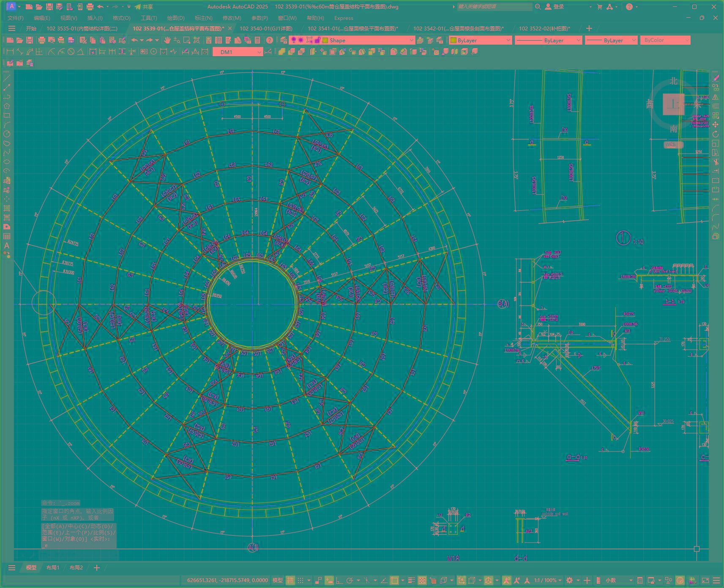Click the Plot (print) icon
Screen dimensions: 724x588
click(x=41, y=40)
